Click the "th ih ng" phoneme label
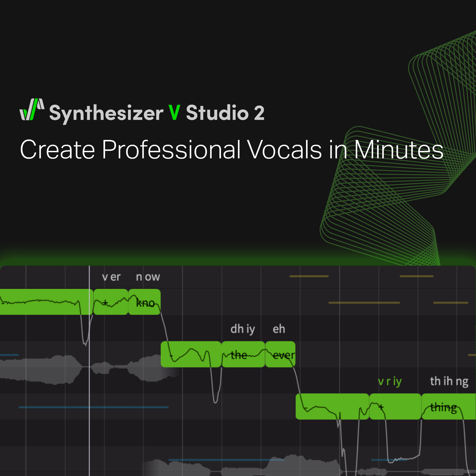476x476 pixels. click(449, 382)
